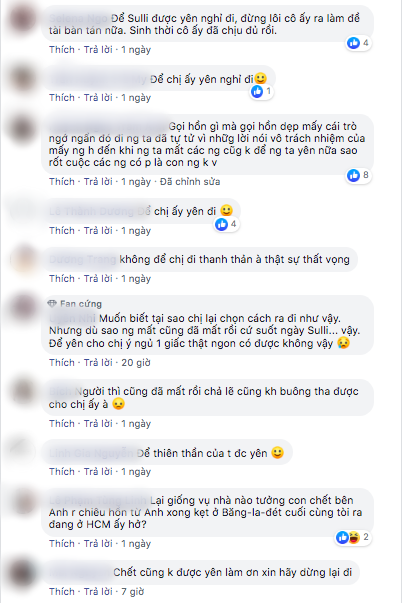Open 'Đã chỉnh sửa' edit history link

pos(190,182)
